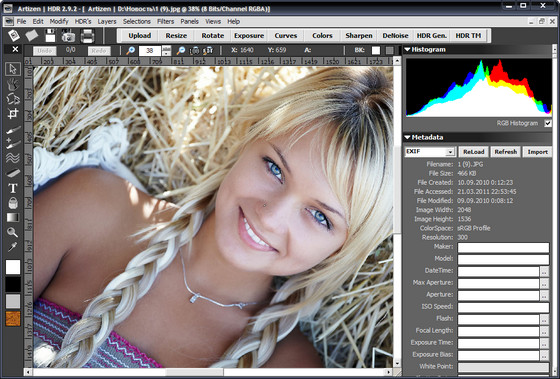The image size is (560, 379).
Task: Select the Eyedropper tool
Action: click(x=13, y=246)
